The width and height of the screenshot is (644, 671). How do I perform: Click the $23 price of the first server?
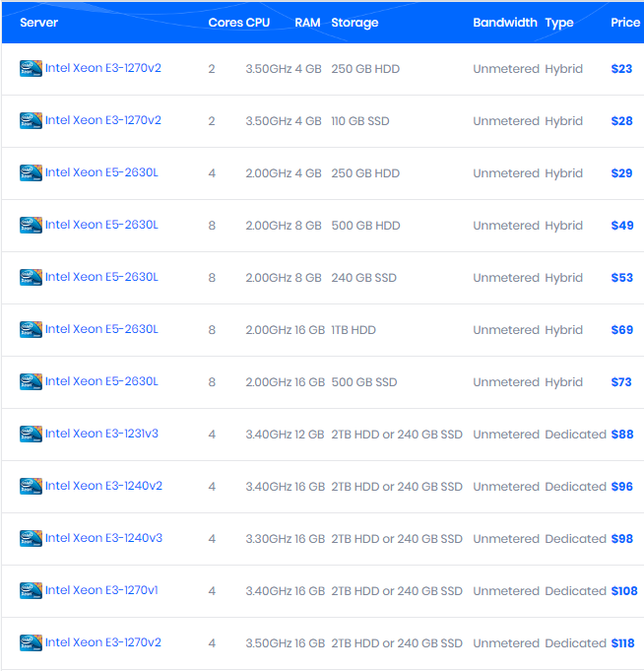pyautogui.click(x=621, y=69)
